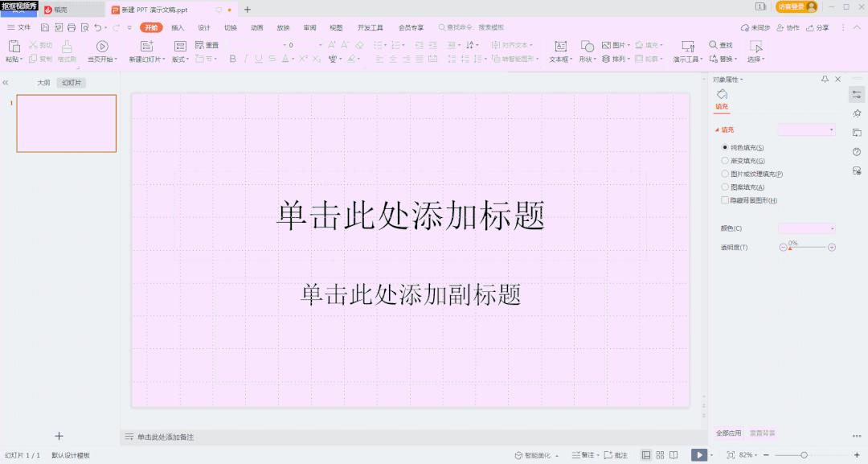Select the 图案填充 radio option
This screenshot has height=464, width=868.
coord(725,187)
